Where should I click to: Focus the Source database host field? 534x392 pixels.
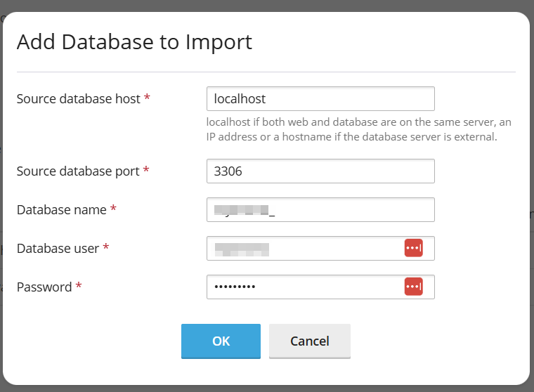tap(320, 99)
